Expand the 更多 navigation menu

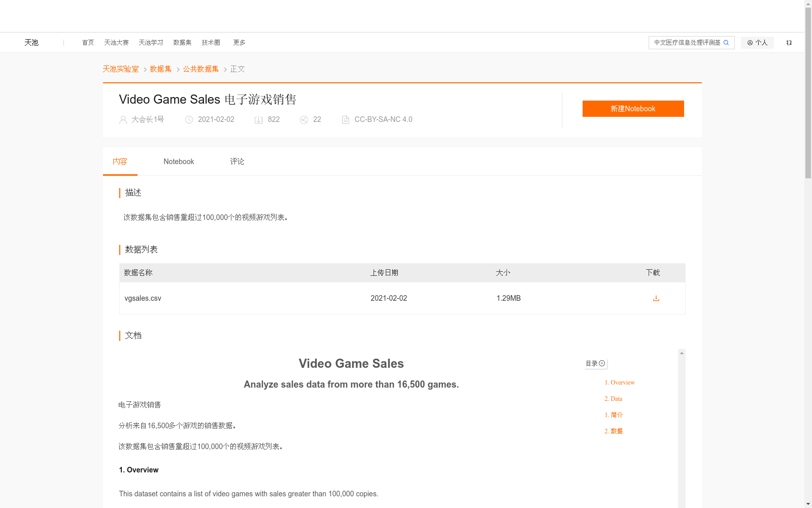pyautogui.click(x=239, y=43)
